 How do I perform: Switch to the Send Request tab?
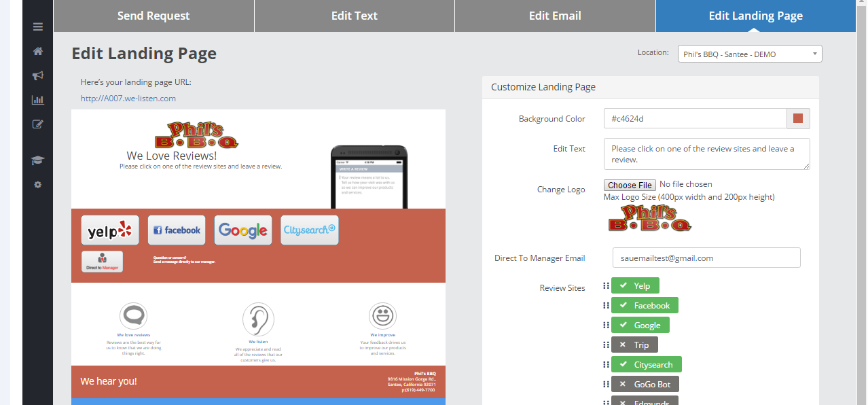point(153,16)
